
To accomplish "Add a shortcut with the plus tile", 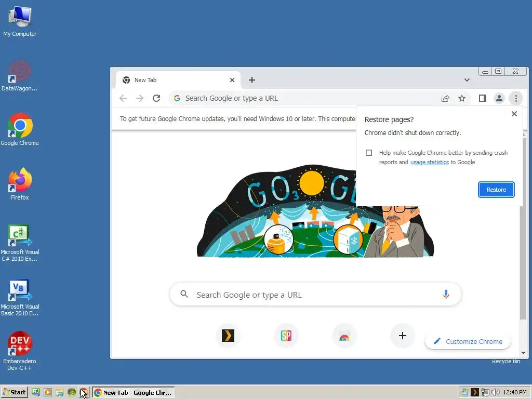I will click(x=403, y=336).
